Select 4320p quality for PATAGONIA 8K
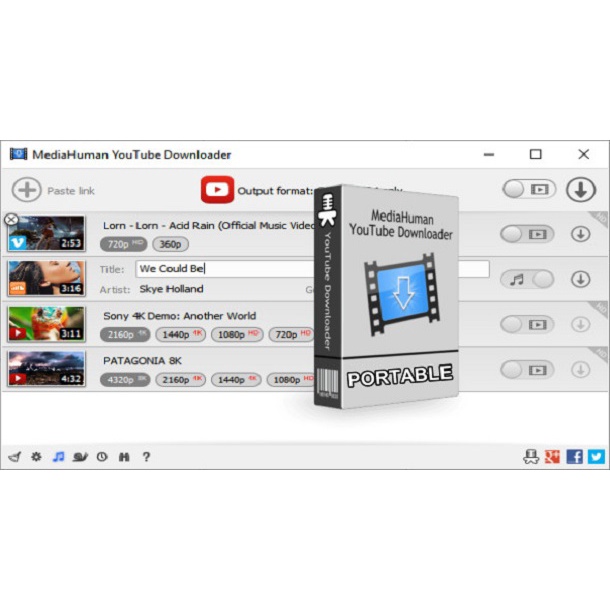610x610 pixels. [x=125, y=380]
